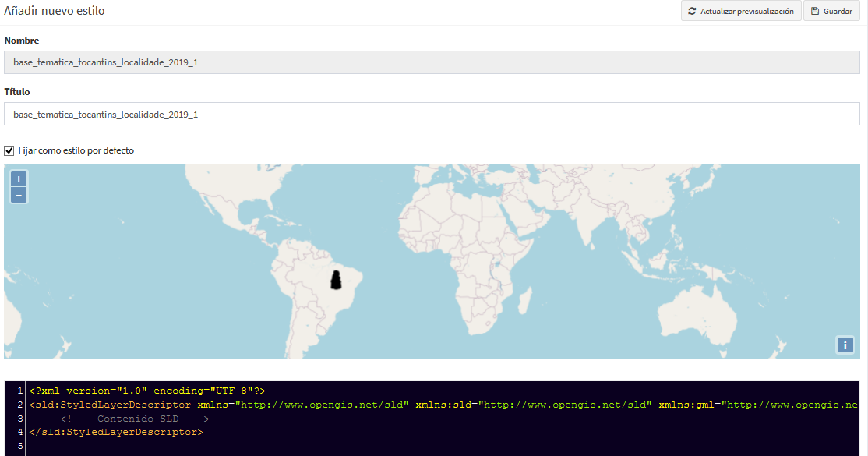Zoom out the map with minus
Image resolution: width=868 pixels, height=456 pixels.
[19, 195]
